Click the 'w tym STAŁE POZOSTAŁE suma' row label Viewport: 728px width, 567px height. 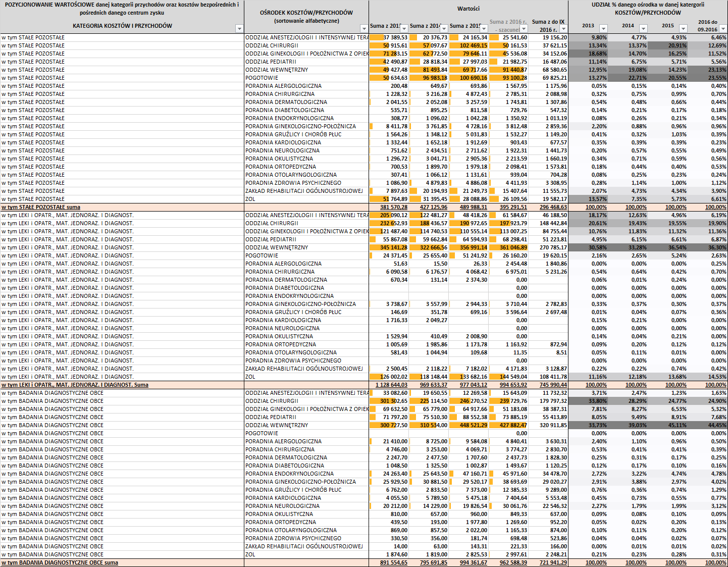click(41, 207)
